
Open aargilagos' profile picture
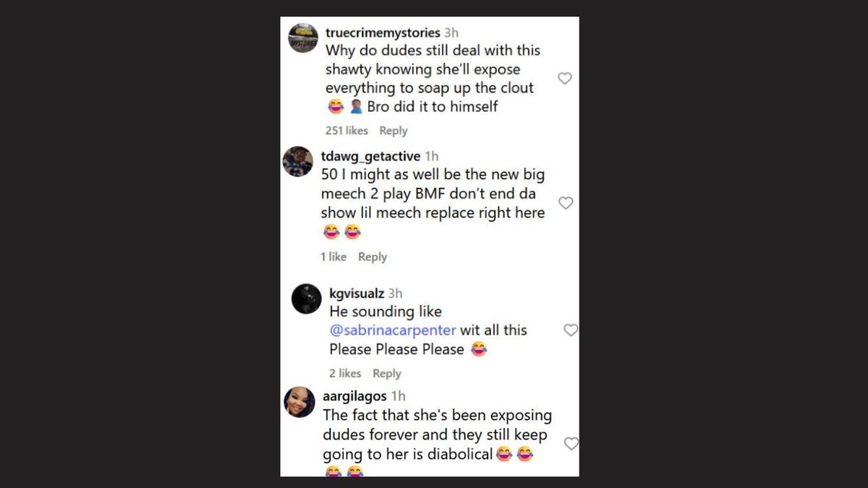coord(299,402)
